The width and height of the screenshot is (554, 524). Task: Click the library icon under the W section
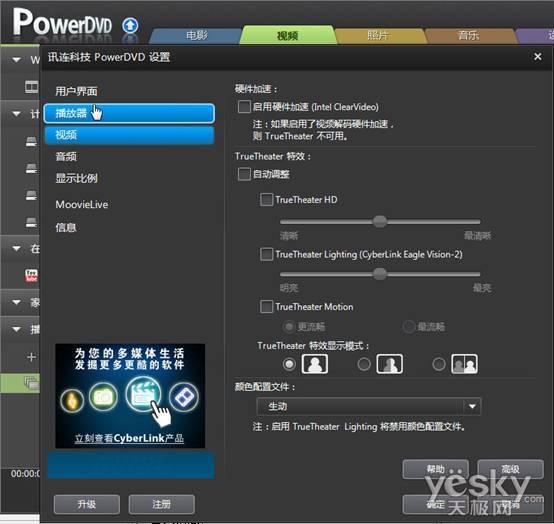31,87
